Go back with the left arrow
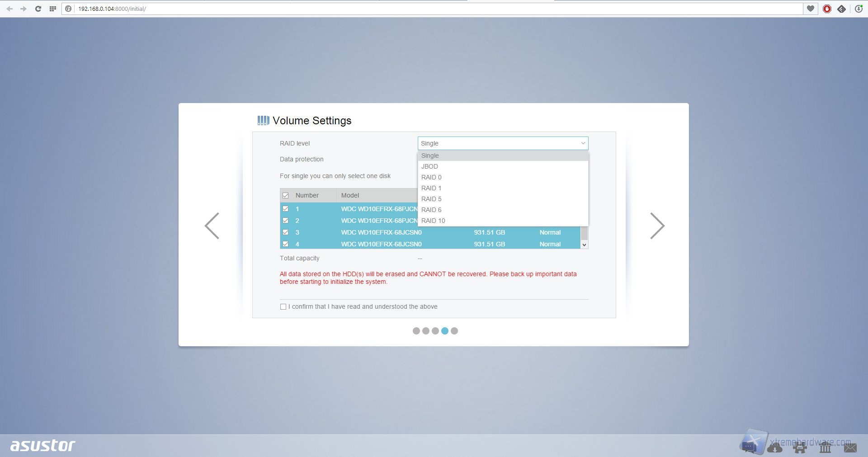The image size is (868, 457). 212,226
